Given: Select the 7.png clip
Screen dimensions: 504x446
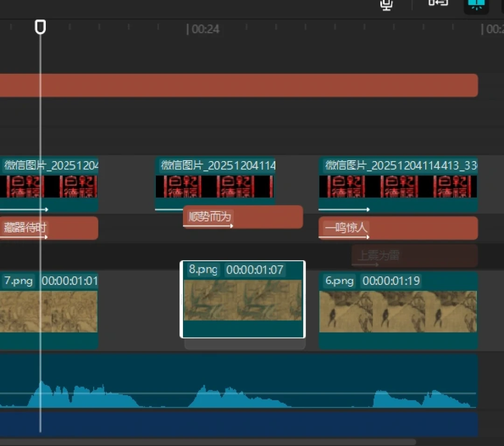Looking at the screenshot, I should pos(49,310).
